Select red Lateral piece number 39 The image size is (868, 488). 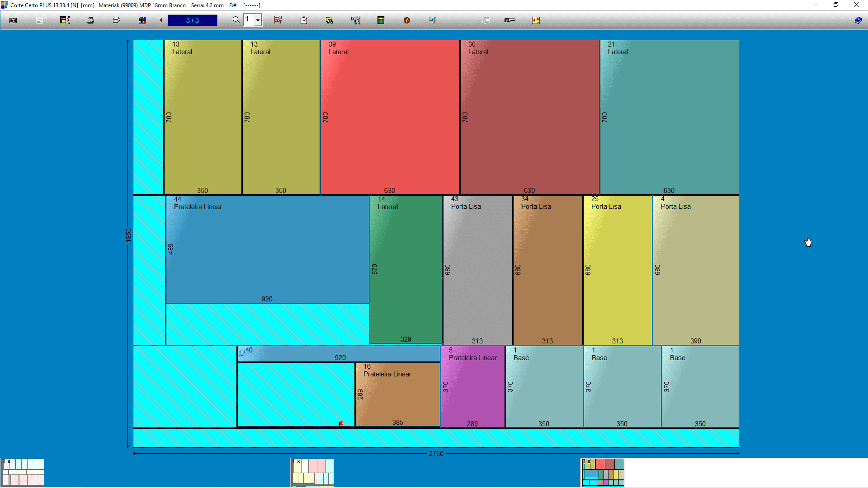390,117
